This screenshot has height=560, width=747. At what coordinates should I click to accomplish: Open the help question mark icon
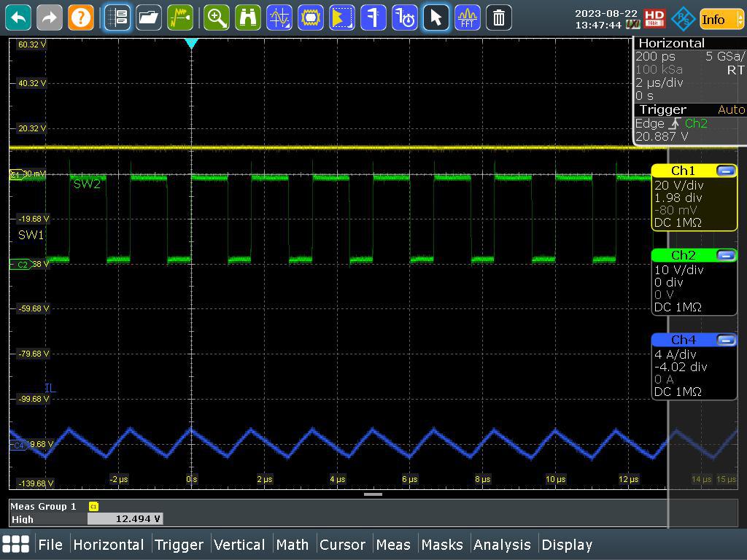tap(80, 17)
